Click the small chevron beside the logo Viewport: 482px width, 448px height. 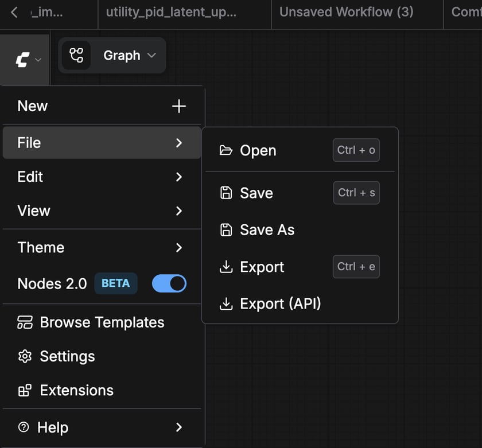click(38, 60)
